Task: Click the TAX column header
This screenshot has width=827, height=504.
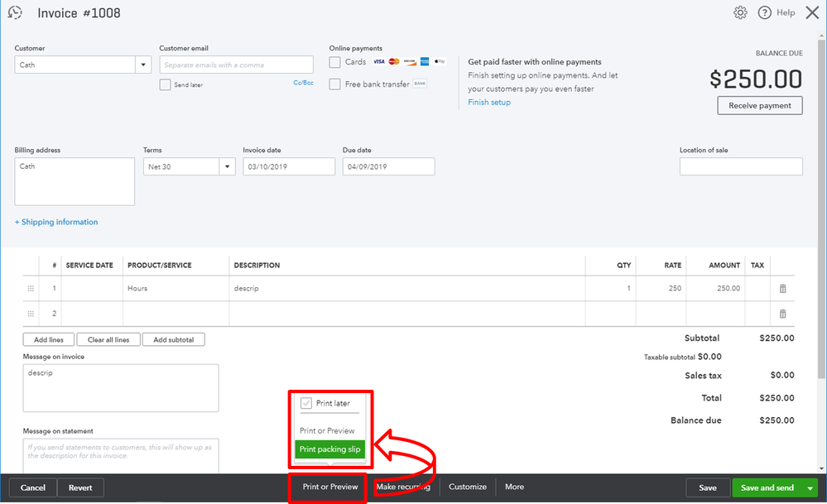Action: pos(757,265)
